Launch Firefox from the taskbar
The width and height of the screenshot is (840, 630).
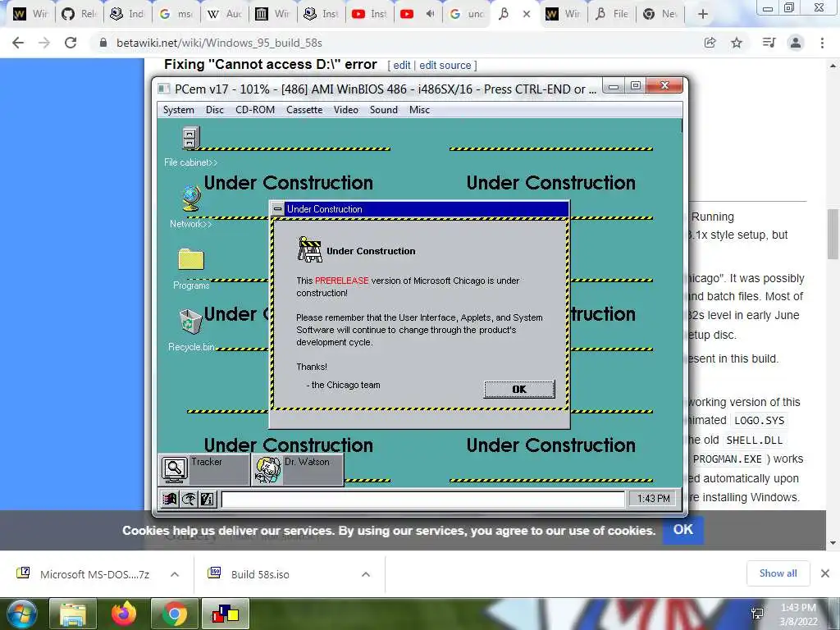tap(124, 614)
